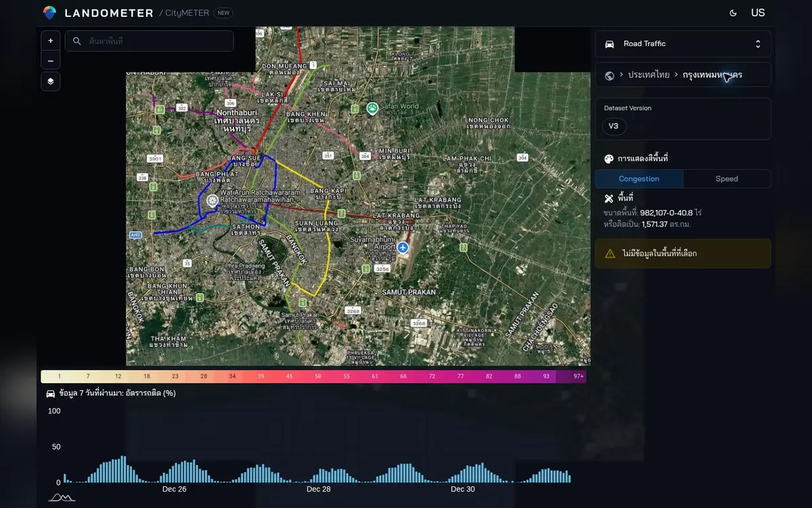
Task: Click the car icon beside Road Traffic
Action: pos(610,44)
